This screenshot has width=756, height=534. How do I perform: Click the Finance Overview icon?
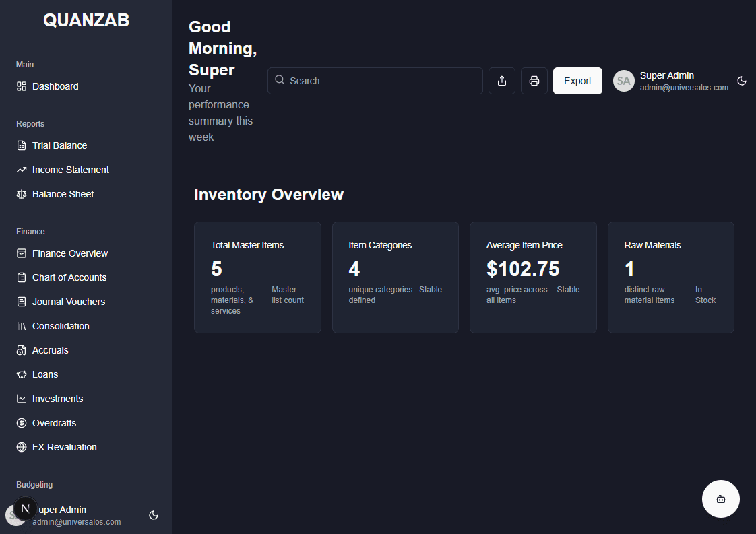[21, 253]
